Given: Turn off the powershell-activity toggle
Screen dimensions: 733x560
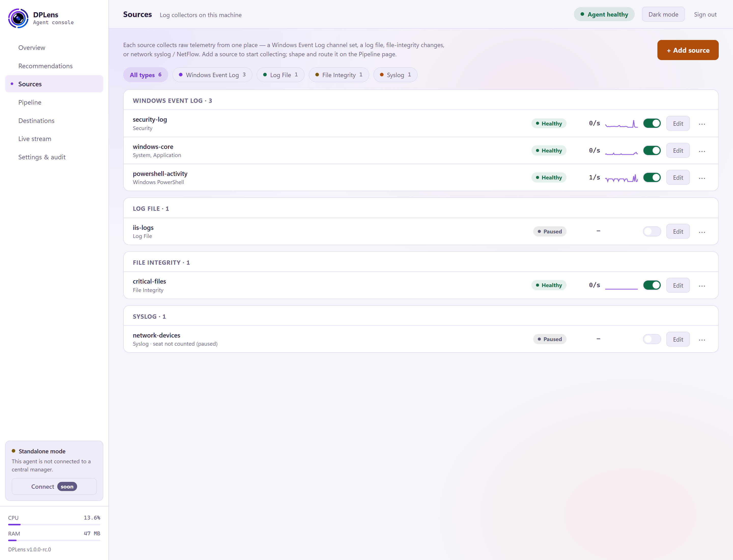Looking at the screenshot, I should click(x=652, y=177).
